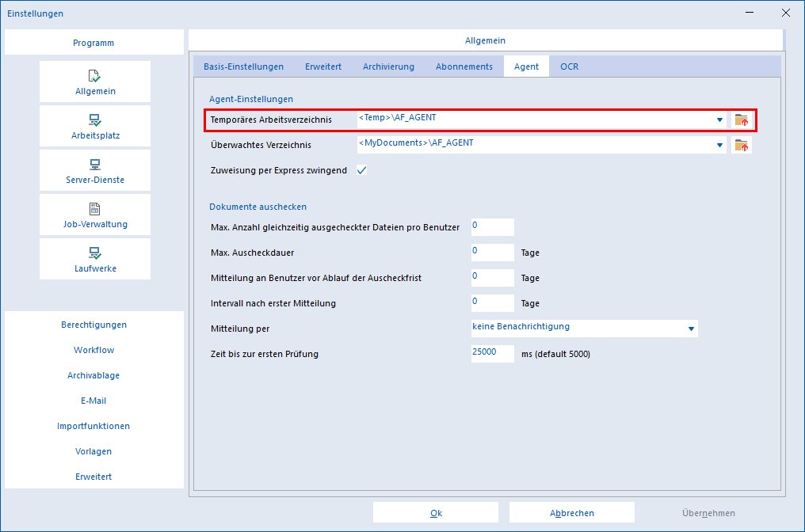805x532 pixels.
Task: Switch to the Erweitert tab
Action: [x=323, y=66]
